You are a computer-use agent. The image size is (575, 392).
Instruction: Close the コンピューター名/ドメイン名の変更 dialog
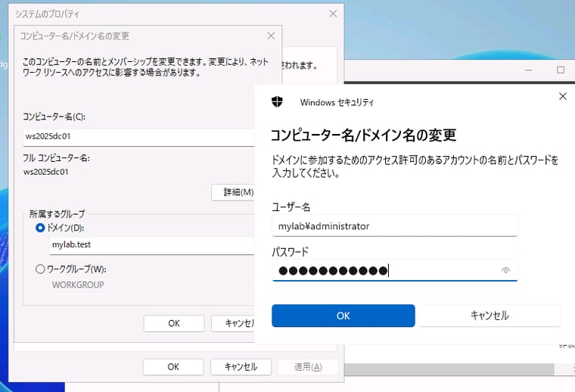coord(271,36)
